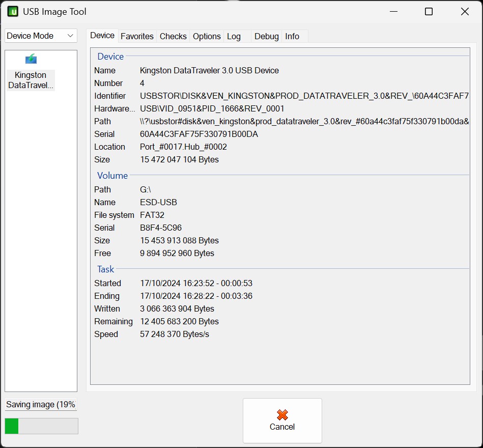Viewport: 483px width, 448px height.
Task: Open the Device Mode dropdown
Action: click(41, 36)
